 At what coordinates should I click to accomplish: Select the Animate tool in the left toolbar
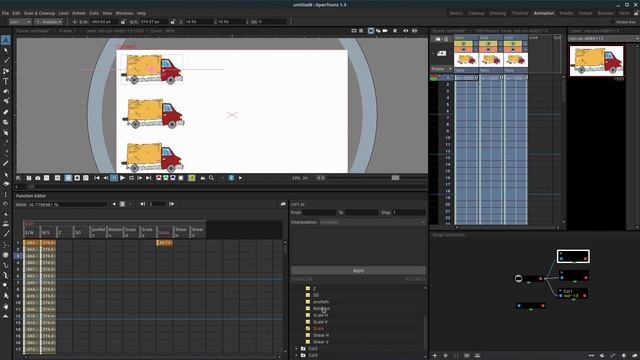[6, 40]
